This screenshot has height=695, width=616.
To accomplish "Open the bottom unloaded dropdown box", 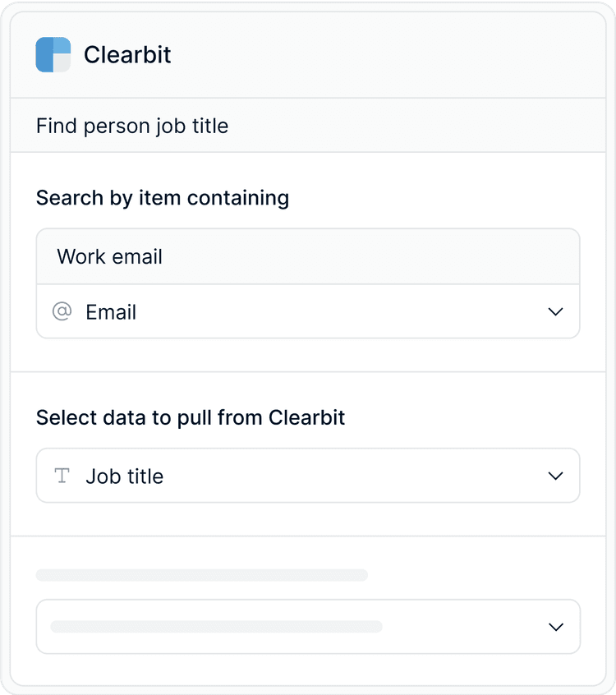I will (x=308, y=627).
